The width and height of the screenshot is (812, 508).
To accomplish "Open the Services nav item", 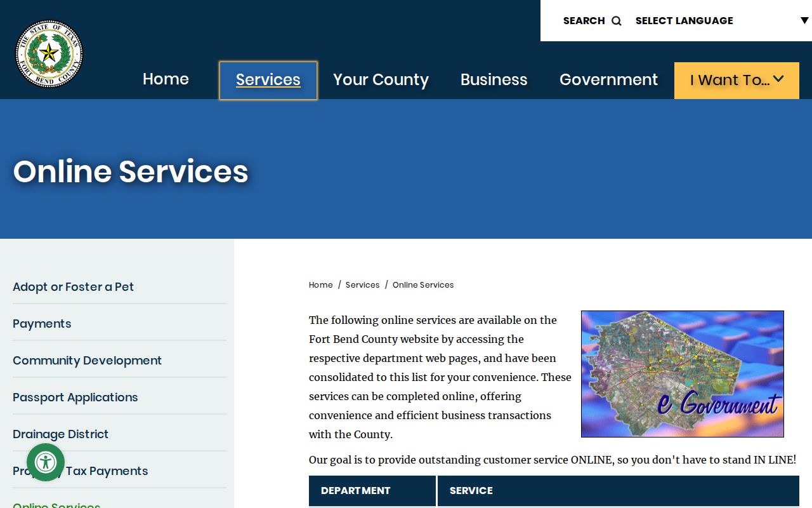I will pos(268,80).
